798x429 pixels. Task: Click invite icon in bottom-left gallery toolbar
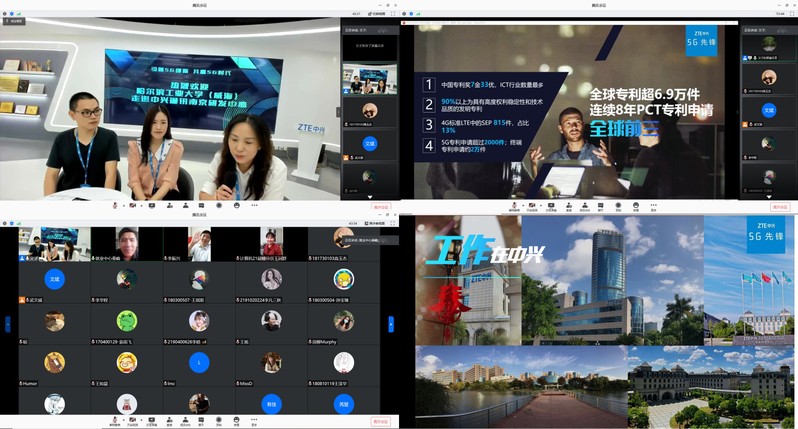(x=169, y=420)
